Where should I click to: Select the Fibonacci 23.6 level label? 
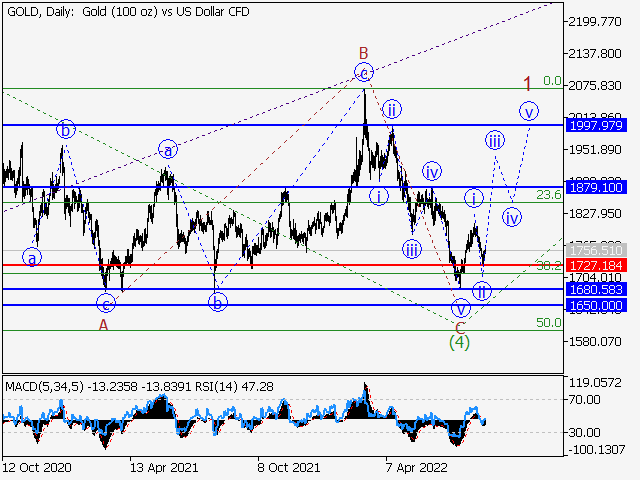[549, 195]
